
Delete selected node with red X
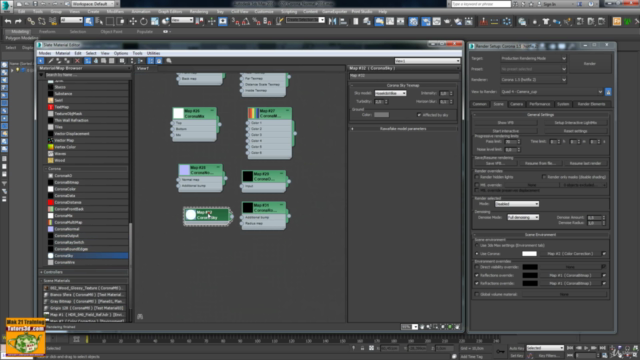[77, 61]
